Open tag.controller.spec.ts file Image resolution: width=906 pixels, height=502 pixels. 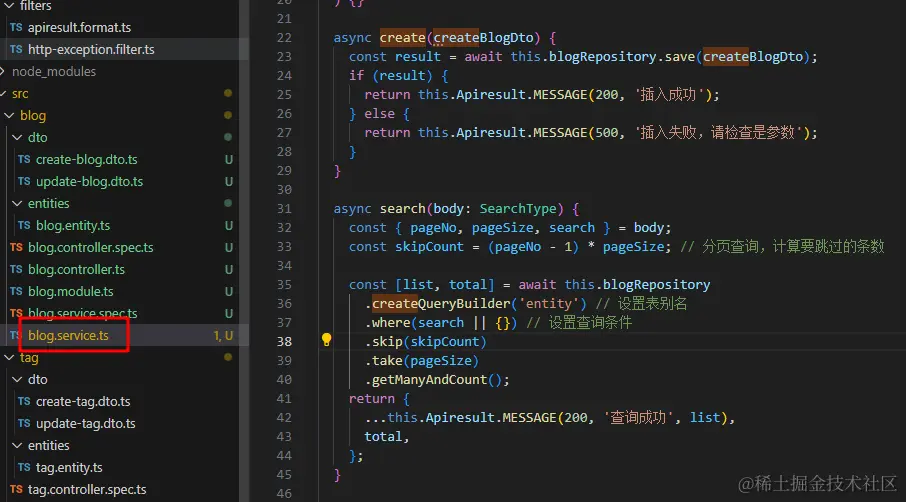87,489
